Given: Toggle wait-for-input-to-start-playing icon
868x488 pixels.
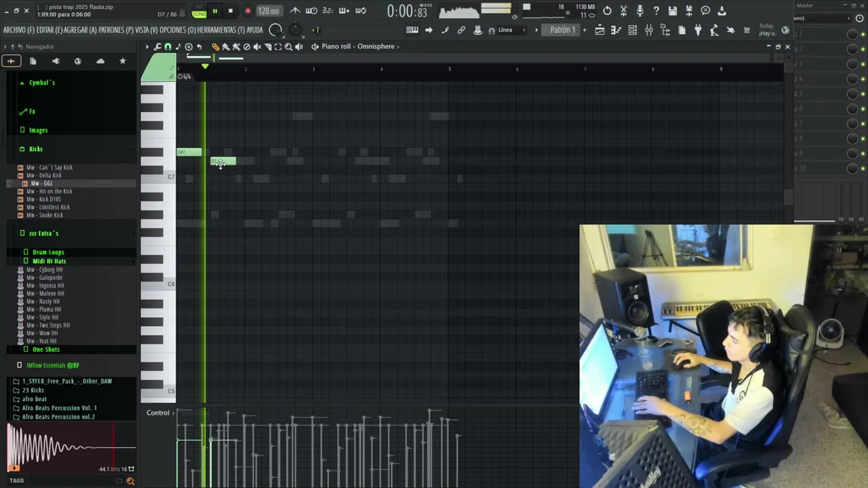Looking at the screenshot, I should (311, 10).
